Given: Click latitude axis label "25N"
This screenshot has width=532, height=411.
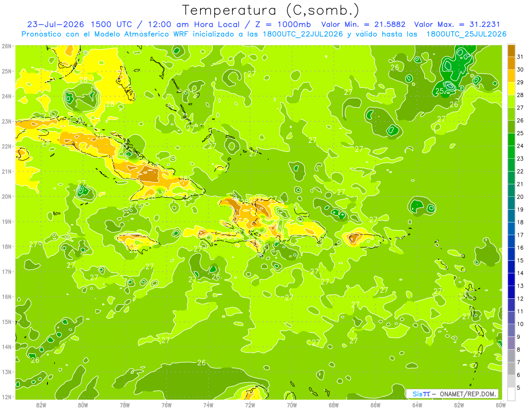Looking at the screenshot, I should pyautogui.click(x=7, y=71).
